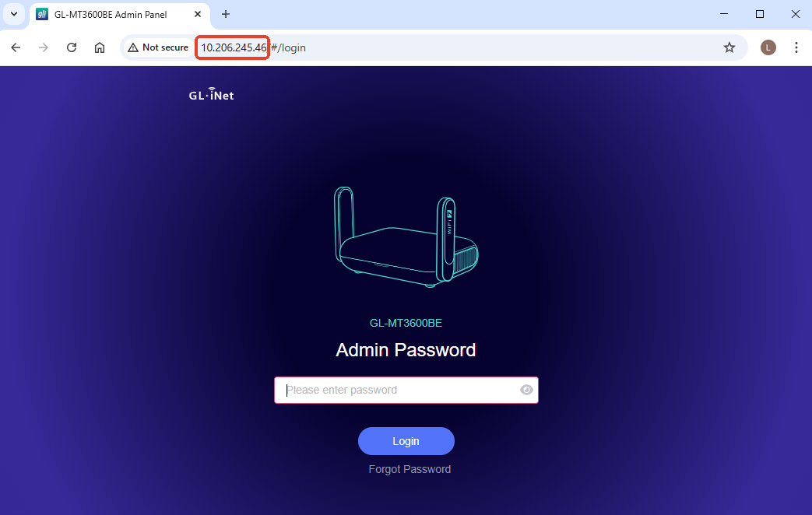Viewport: 812px width, 515px height.
Task: Select the highlighted IP address in the address bar
Action: click(x=232, y=47)
